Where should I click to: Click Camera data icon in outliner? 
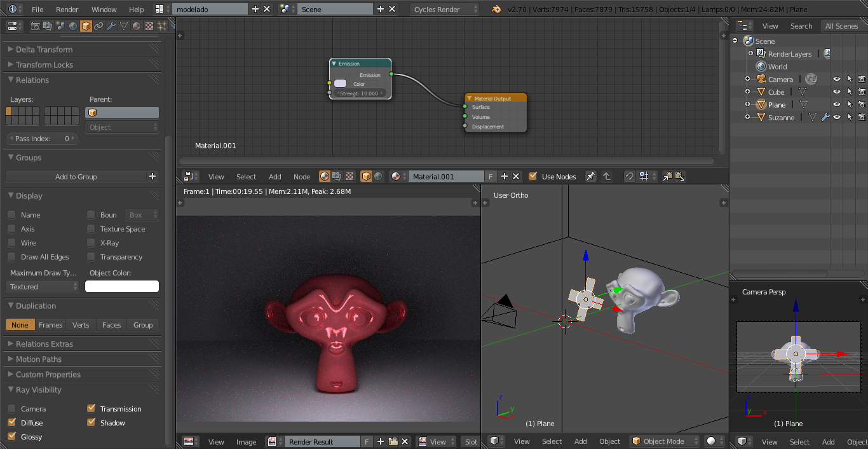pos(811,79)
